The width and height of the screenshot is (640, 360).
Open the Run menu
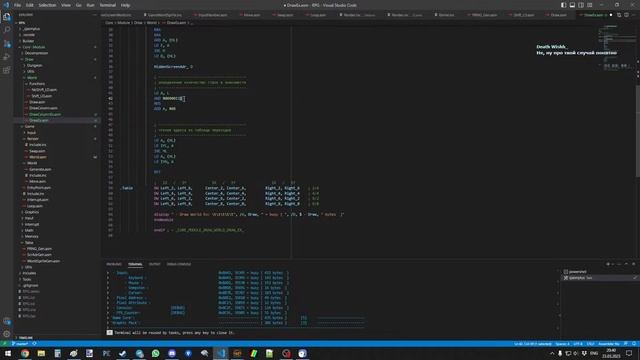click(90, 5)
